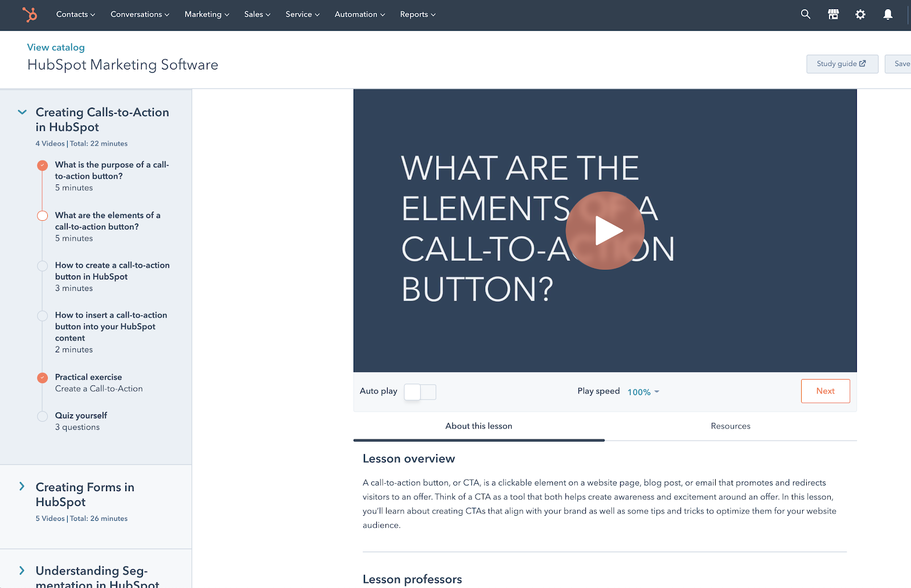Screen dimensions: 911x588
Task: Open Quiz yourself with 3 questions
Action: tap(81, 421)
